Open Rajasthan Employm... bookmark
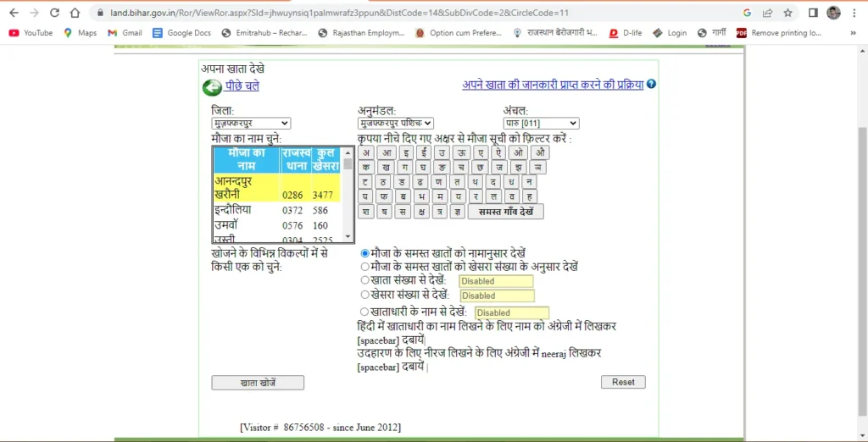Viewport: 868px width, 442px height. click(x=362, y=33)
